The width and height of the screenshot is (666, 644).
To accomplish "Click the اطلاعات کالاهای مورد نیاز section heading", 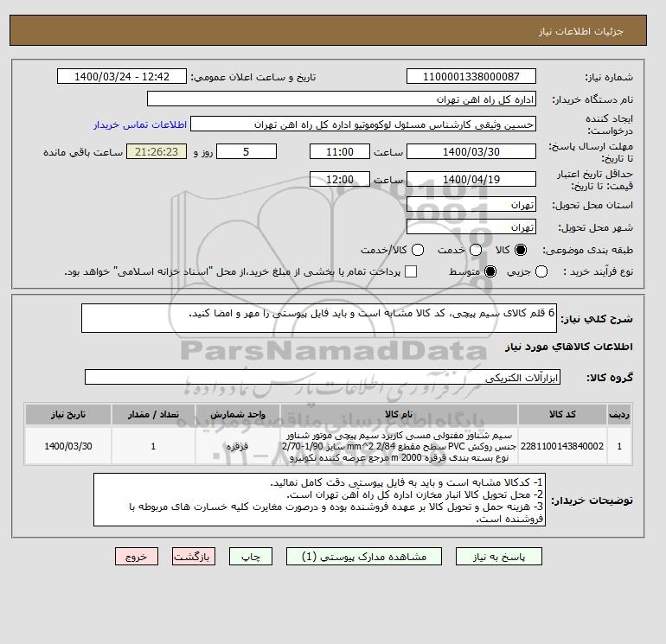I will 569,347.
